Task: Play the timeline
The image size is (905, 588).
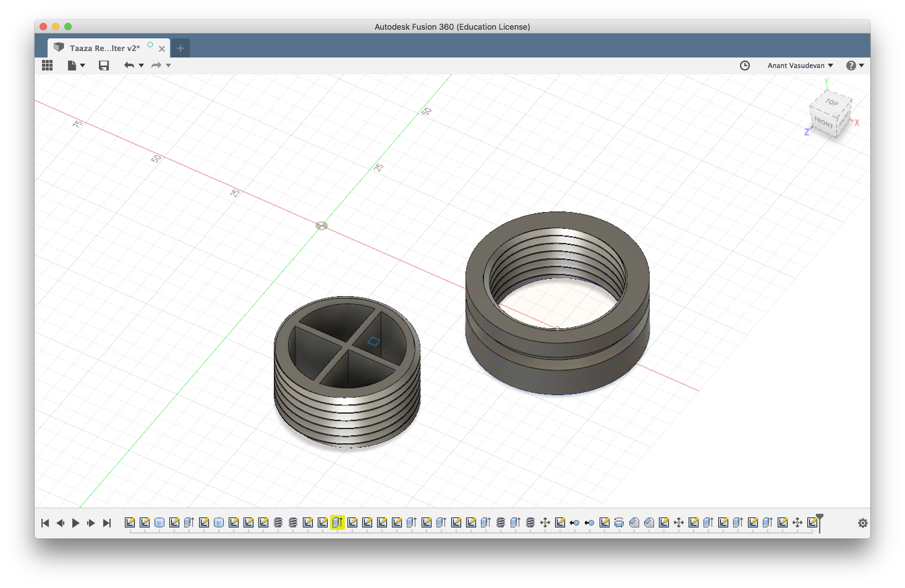Action: click(75, 523)
